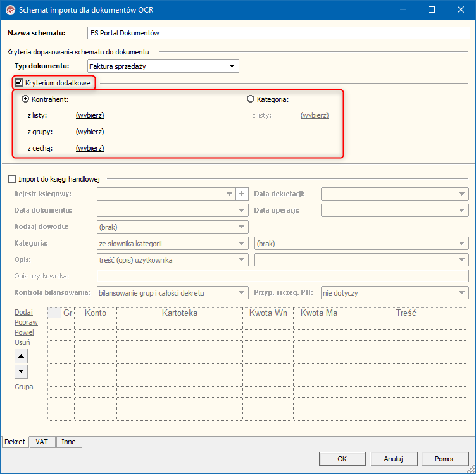Select the Kategoria radio button
This screenshot has width=476, height=474.
251,99
